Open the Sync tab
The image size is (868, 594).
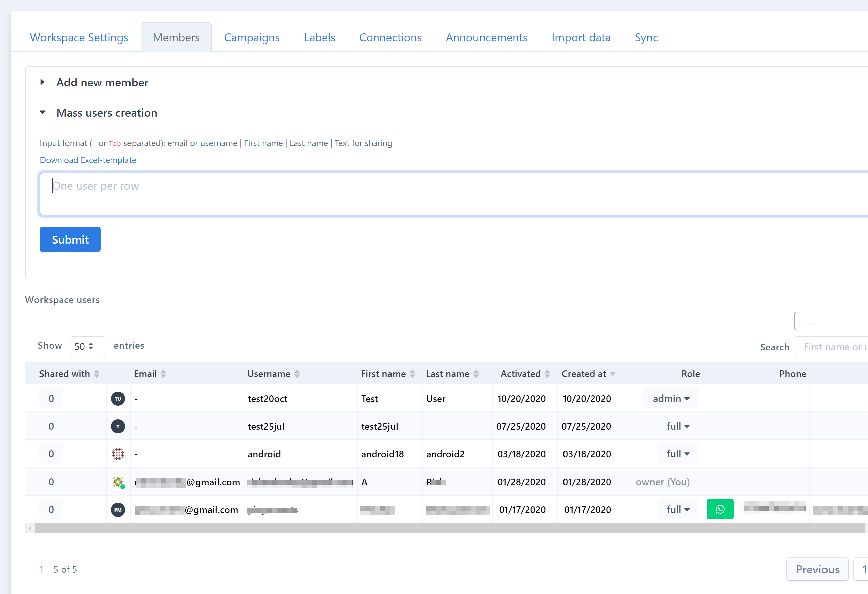(x=646, y=37)
